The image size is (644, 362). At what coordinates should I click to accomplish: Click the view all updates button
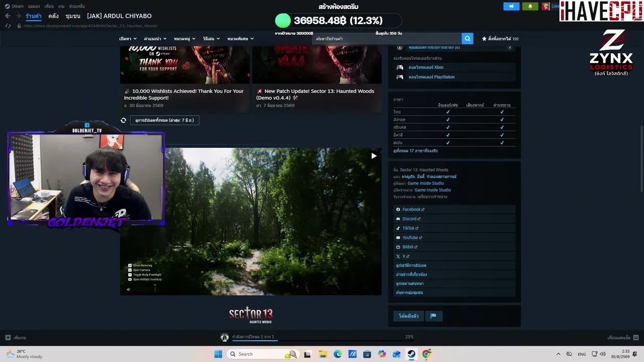click(165, 120)
